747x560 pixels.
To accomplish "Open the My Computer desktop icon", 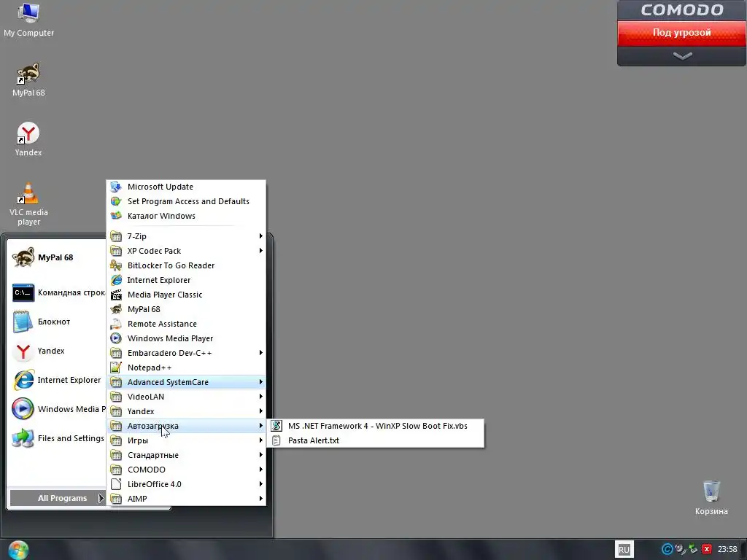I will 28,20.
